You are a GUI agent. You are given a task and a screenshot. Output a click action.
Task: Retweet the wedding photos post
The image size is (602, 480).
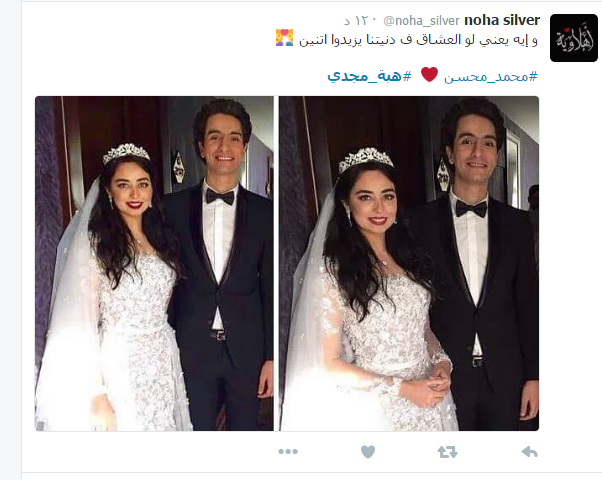pos(447,452)
